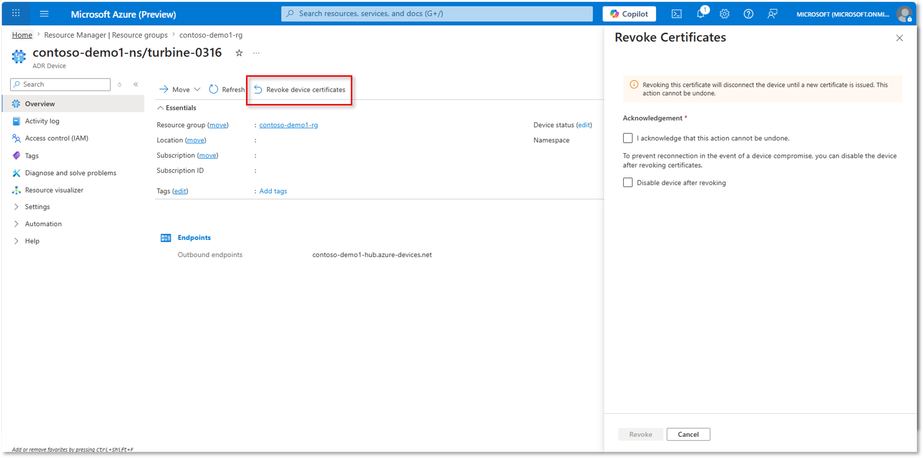Open contoso-demo1-rg breadcrumb
Image resolution: width=923 pixels, height=458 pixels.
tap(211, 35)
